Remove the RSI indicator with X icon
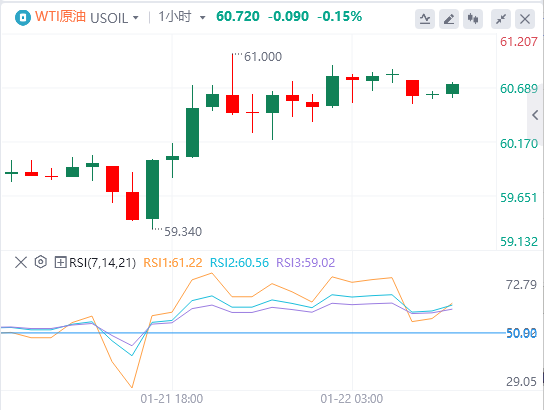 click(21, 262)
